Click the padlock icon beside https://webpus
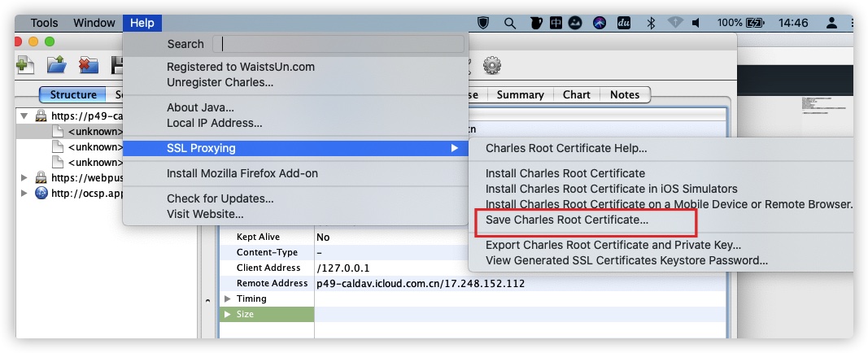868x353 pixels. (x=41, y=177)
